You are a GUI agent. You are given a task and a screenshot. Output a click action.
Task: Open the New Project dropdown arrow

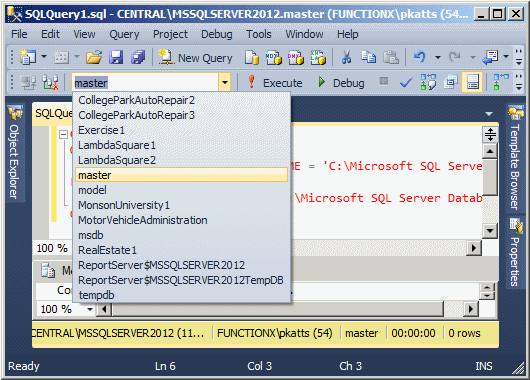point(44,57)
